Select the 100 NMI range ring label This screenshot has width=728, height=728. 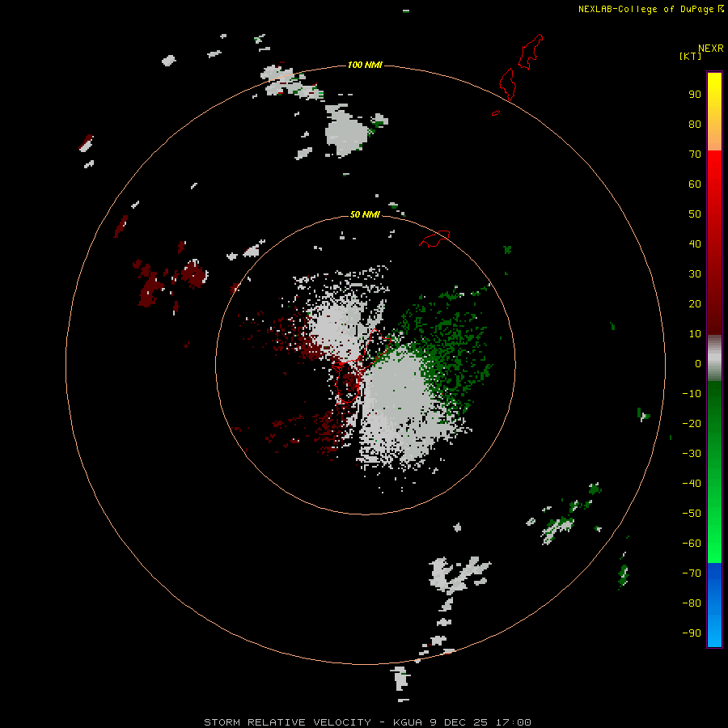(x=365, y=65)
